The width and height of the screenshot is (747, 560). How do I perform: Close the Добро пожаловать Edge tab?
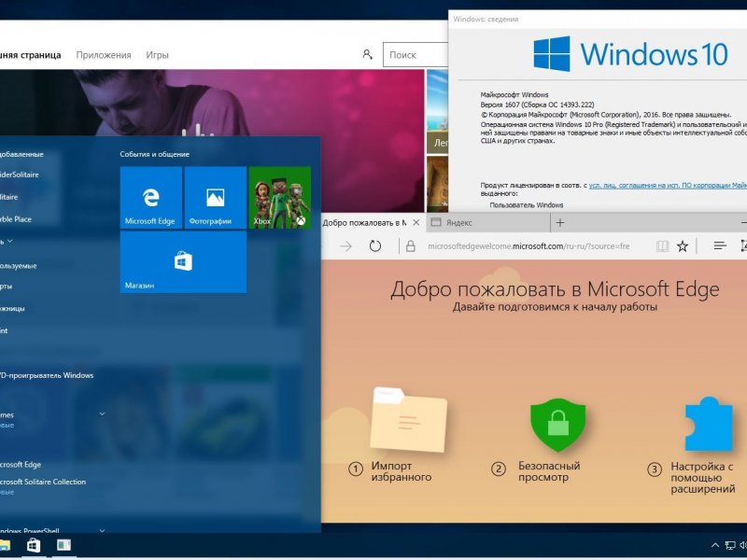pyautogui.click(x=416, y=222)
